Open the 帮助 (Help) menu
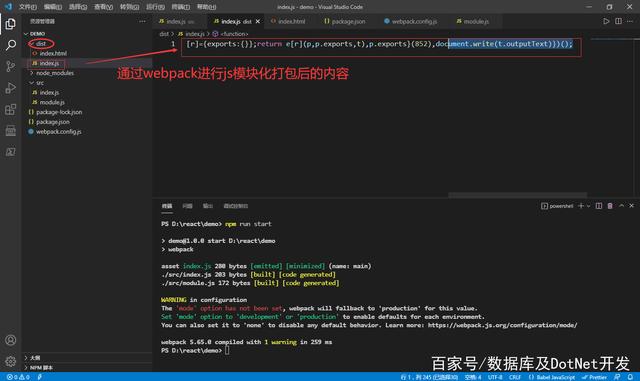 point(207,7)
